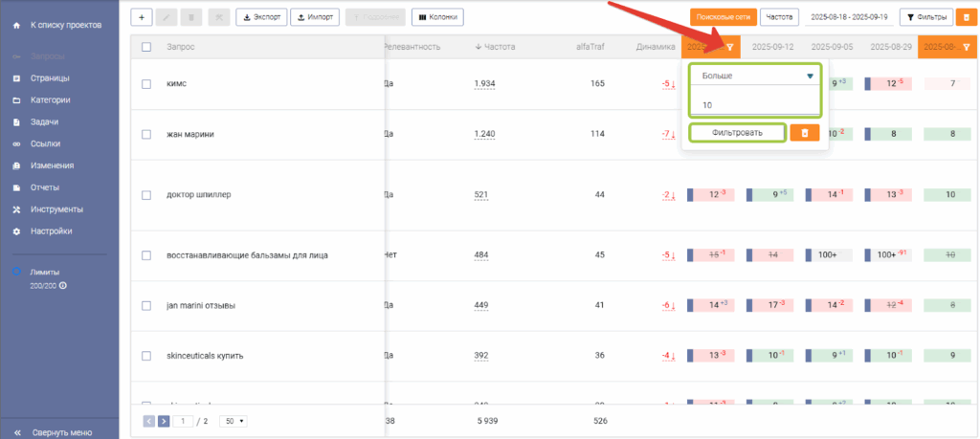Click the funnel icon in last orange date column
980x439 pixels.
click(966, 47)
